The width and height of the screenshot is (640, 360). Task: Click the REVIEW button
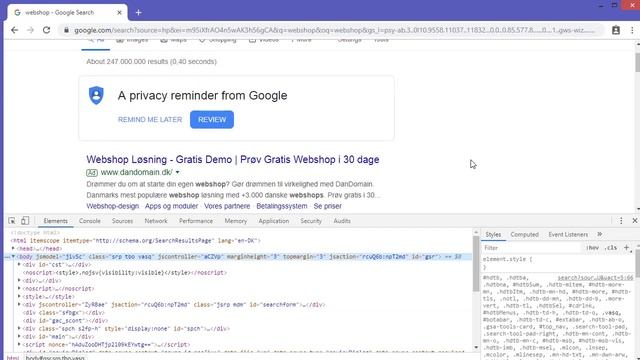click(x=212, y=120)
